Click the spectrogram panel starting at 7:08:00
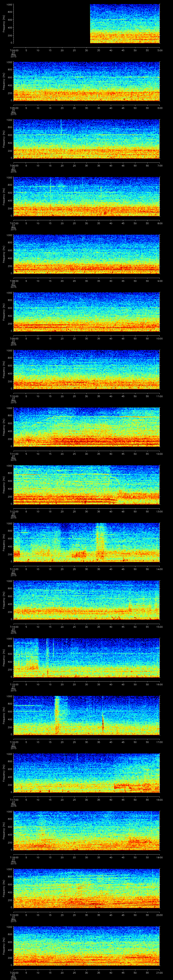 tap(87, 255)
